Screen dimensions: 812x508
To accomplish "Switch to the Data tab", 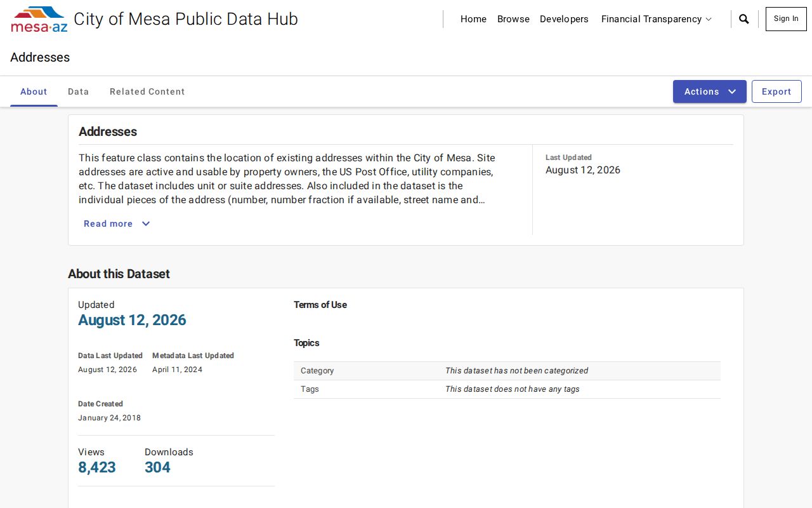I will [x=79, y=91].
